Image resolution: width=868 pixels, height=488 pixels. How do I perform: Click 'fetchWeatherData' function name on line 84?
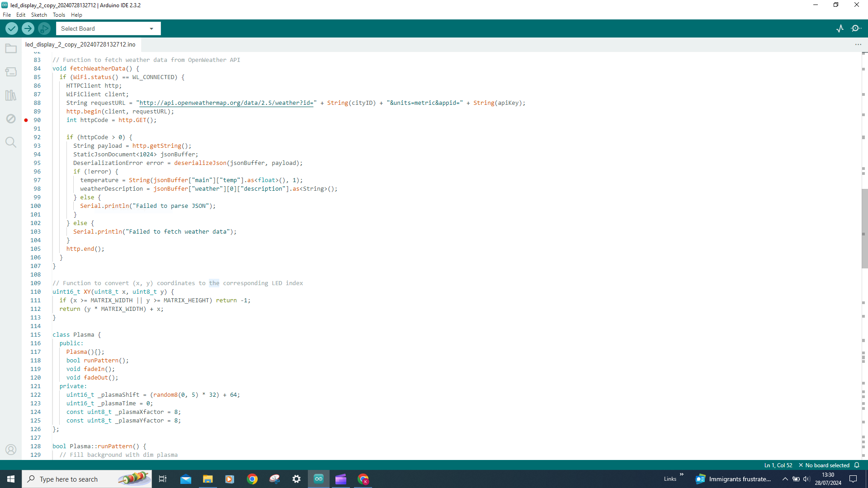(x=98, y=69)
